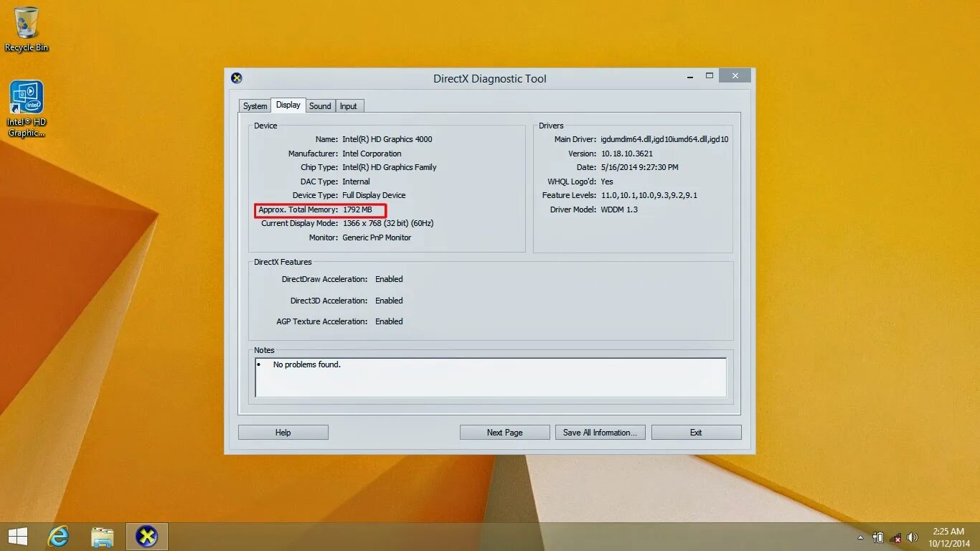Click AGP Texture Acceleration 'Enabled' value

[389, 321]
